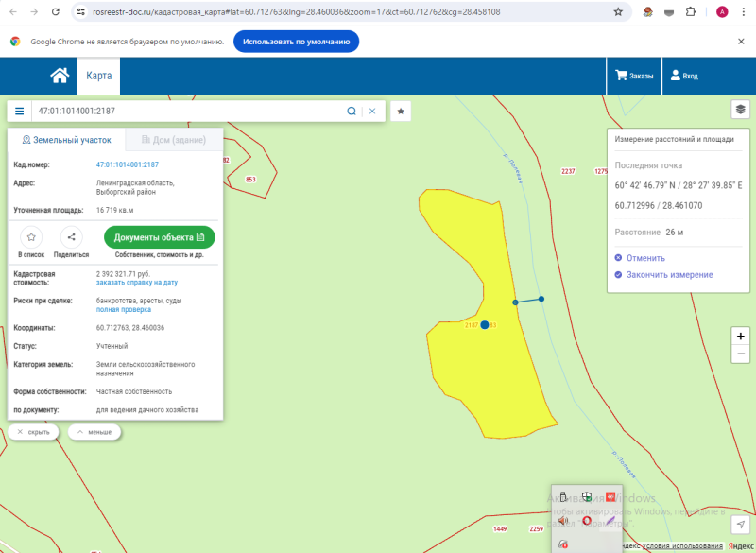Clear the cadastral number search field
This screenshot has height=553, width=756.
tap(372, 112)
